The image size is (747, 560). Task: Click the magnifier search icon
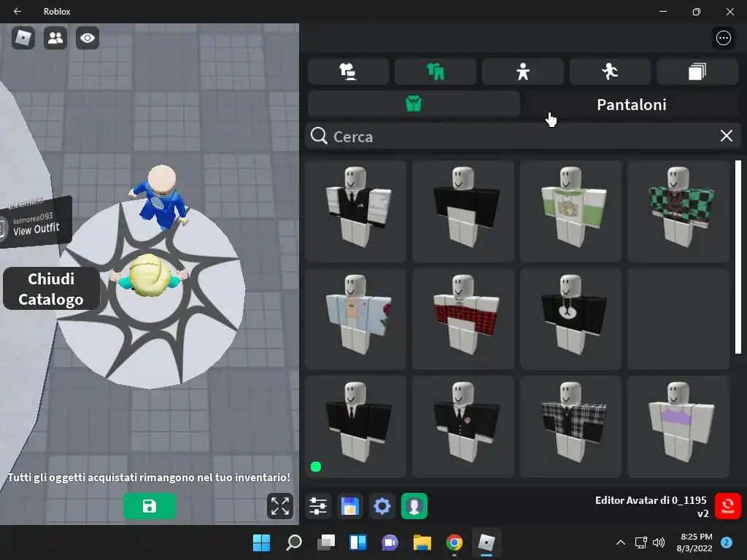(x=319, y=136)
